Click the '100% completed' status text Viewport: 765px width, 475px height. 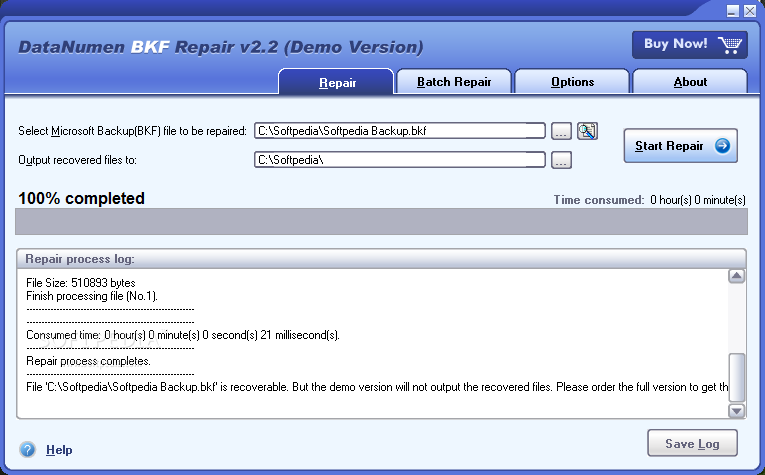point(81,198)
